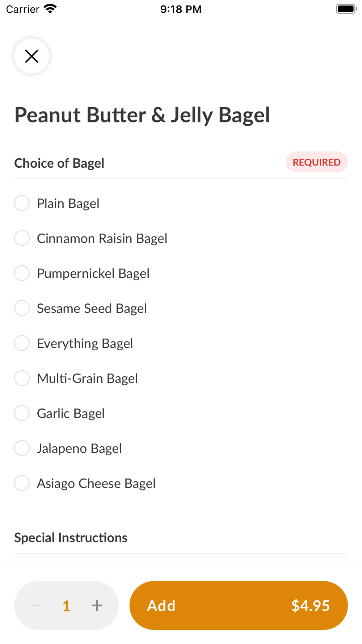362x644 pixels.
Task: Tap the REQUIRED badge
Action: pyautogui.click(x=316, y=162)
